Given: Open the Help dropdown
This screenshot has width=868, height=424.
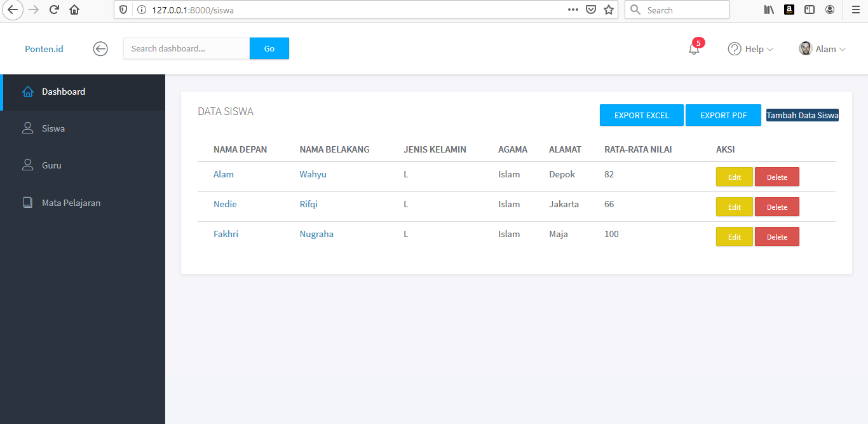Looking at the screenshot, I should coord(750,48).
